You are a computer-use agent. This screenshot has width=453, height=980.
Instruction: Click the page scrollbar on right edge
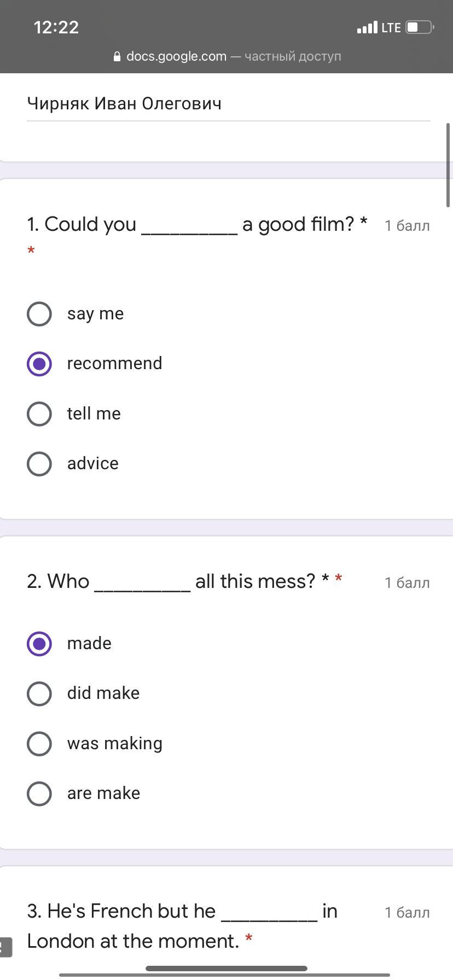[x=449, y=165]
